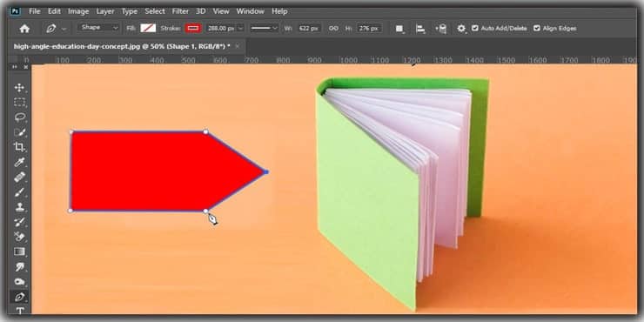Open the Image menu
This screenshot has height=322, width=644.
tap(78, 11)
